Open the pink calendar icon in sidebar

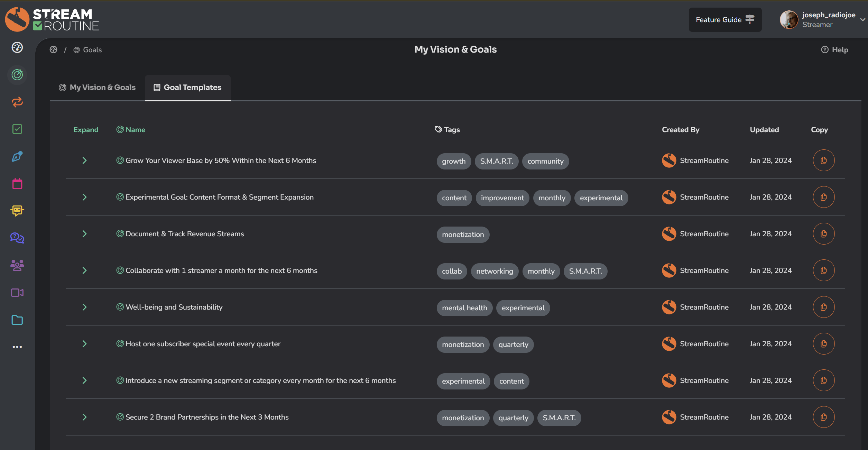(17, 183)
